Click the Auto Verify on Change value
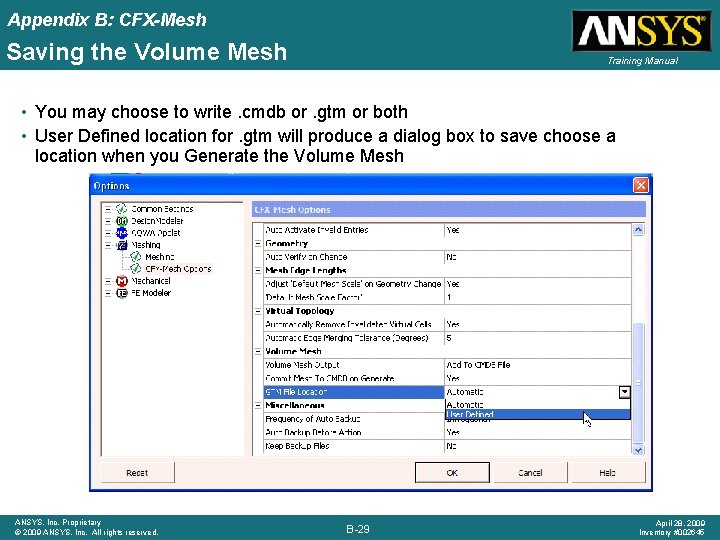 [538, 257]
